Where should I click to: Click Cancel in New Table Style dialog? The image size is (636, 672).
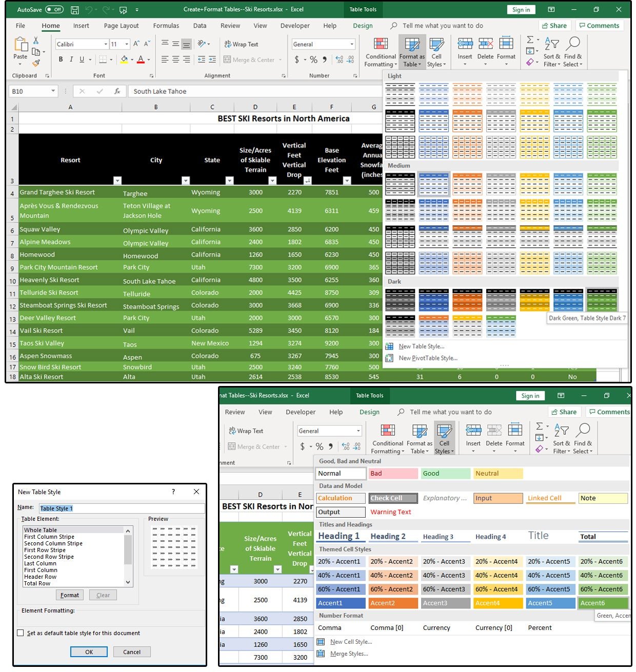point(132,652)
